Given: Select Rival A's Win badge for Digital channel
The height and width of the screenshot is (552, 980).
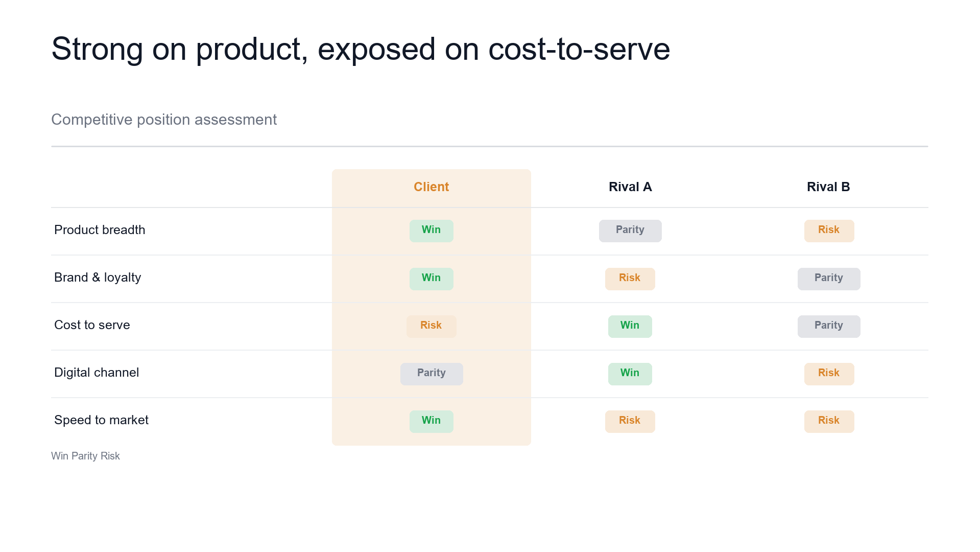Looking at the screenshot, I should coord(630,374).
